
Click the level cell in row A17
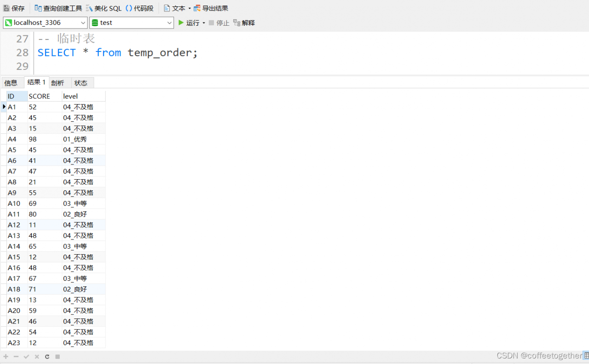84,279
